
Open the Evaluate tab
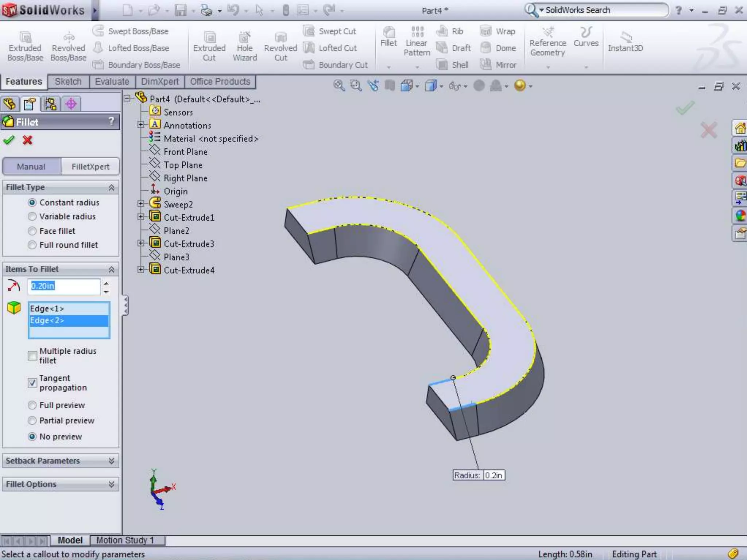tap(112, 82)
